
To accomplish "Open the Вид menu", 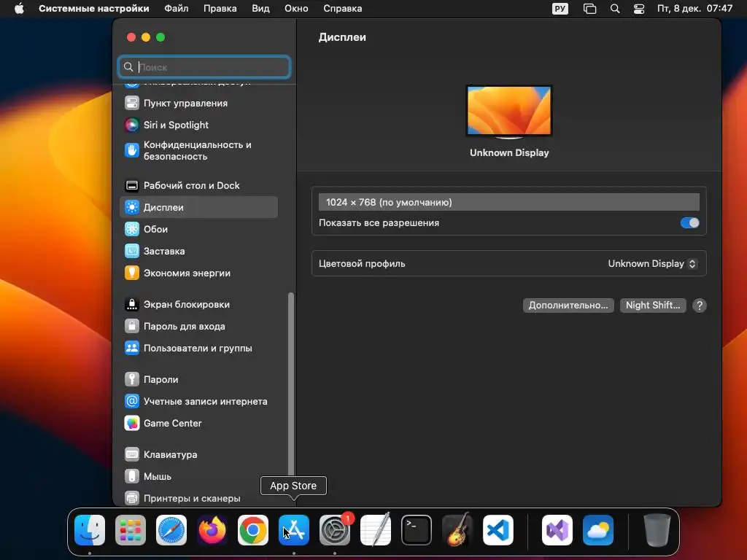I will (x=260, y=9).
